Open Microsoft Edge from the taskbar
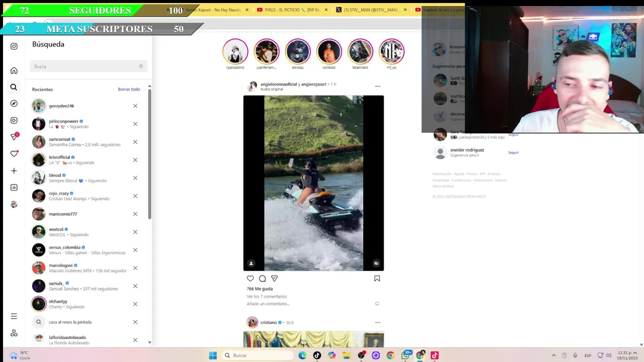 click(x=302, y=355)
